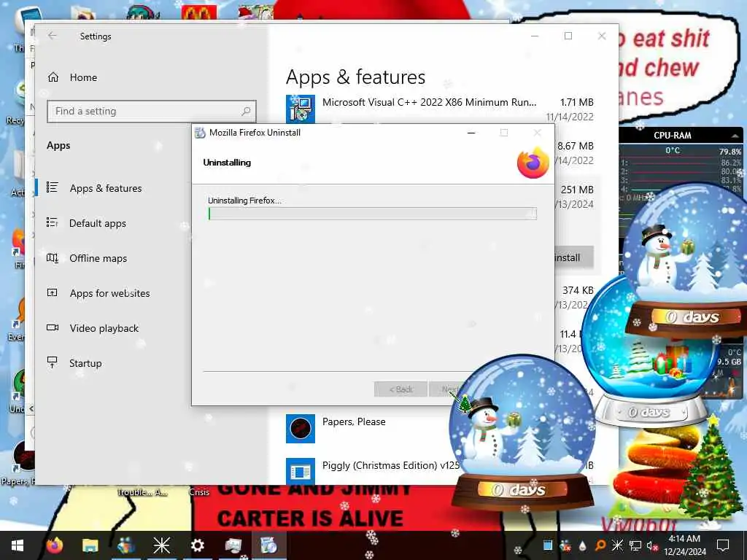The image size is (747, 560).
Task: Open the computer-picture taskbar app
Action: (x=233, y=545)
